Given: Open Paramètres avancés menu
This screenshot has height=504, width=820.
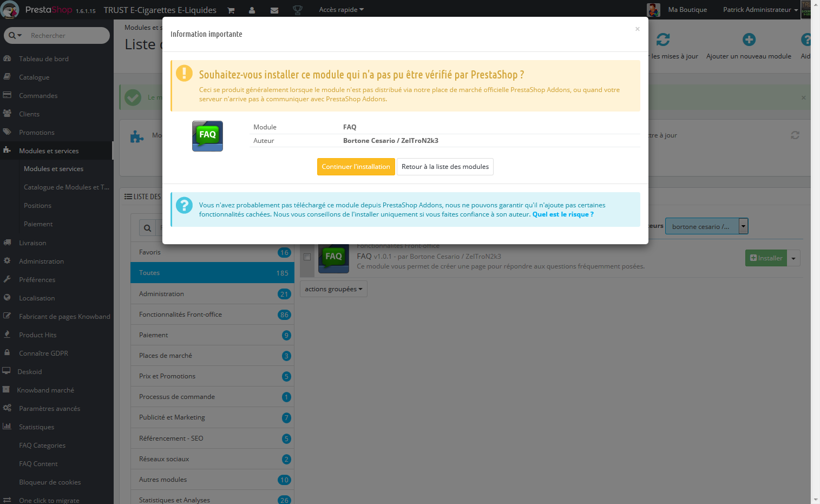Looking at the screenshot, I should click(x=50, y=409).
